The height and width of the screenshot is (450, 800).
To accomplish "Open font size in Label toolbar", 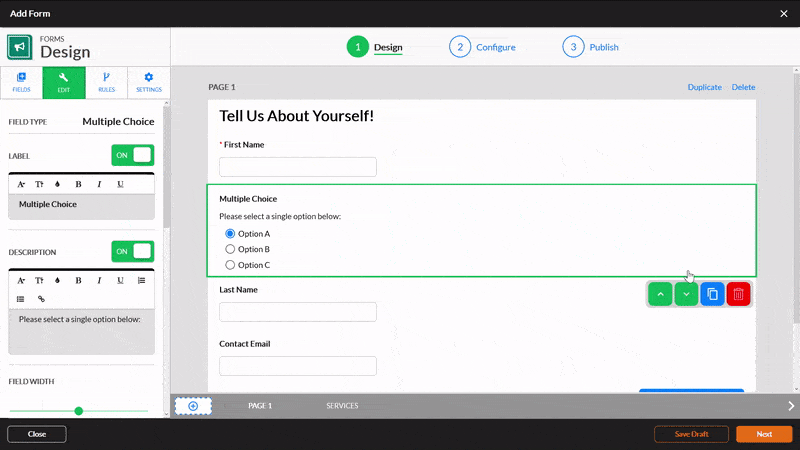I will [39, 184].
